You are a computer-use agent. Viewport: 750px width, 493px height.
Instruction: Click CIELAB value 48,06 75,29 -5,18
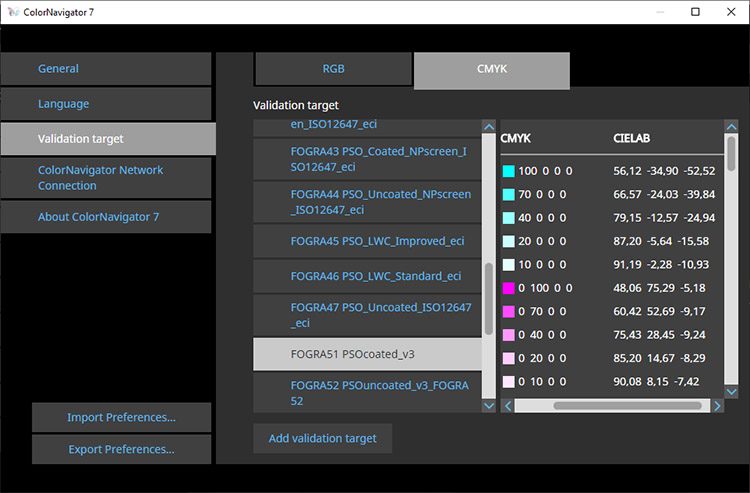(660, 288)
